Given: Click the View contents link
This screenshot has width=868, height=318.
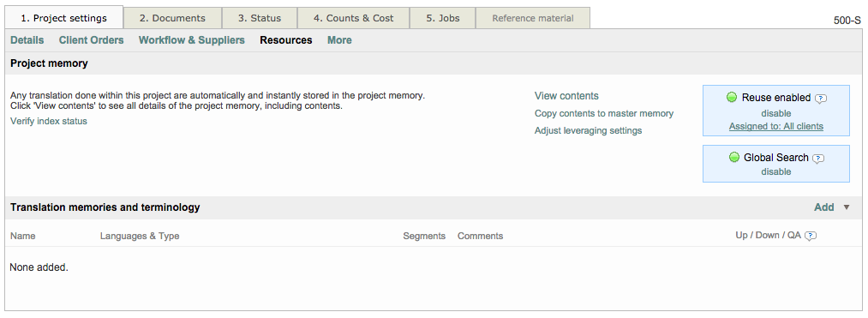Looking at the screenshot, I should click(x=566, y=96).
